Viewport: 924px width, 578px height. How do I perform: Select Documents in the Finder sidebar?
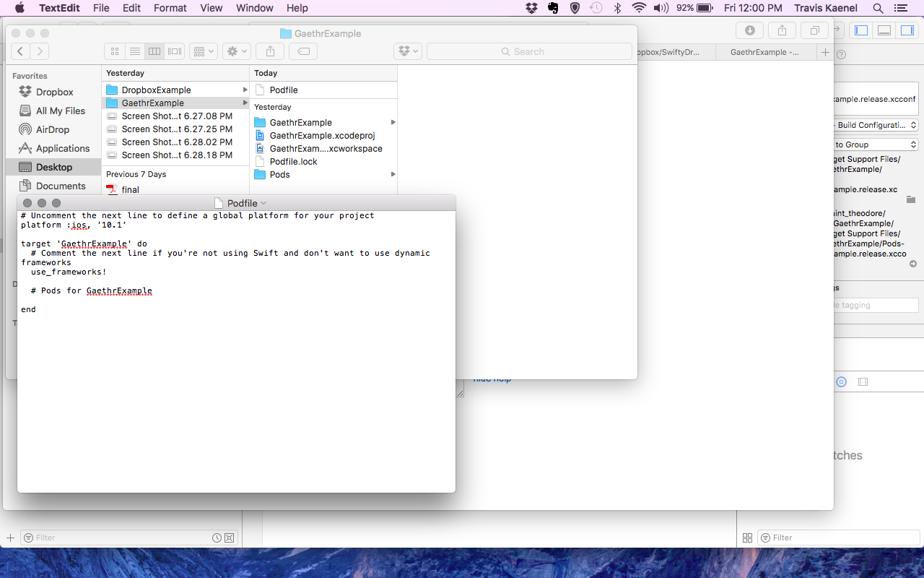click(x=61, y=186)
